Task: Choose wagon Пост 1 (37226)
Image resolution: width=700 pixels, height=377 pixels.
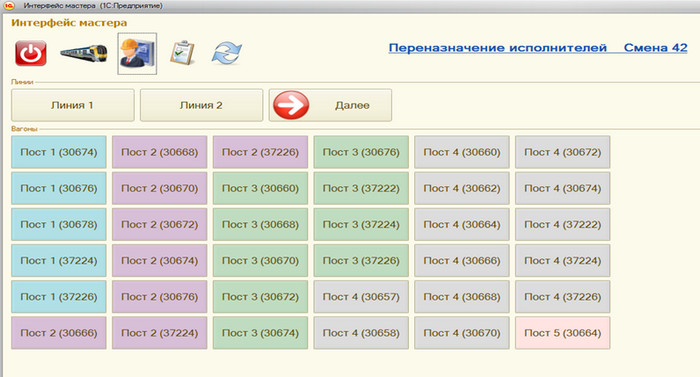Action: tap(58, 297)
